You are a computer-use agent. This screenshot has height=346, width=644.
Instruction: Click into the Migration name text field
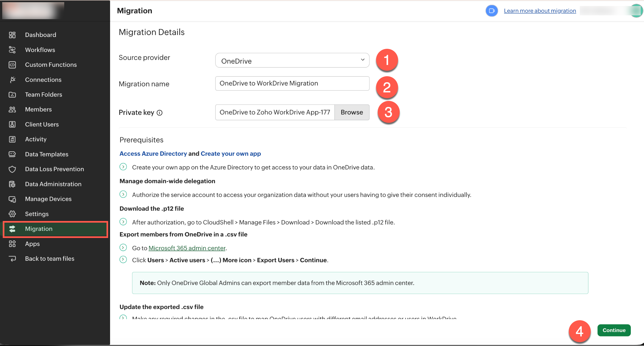(x=292, y=83)
